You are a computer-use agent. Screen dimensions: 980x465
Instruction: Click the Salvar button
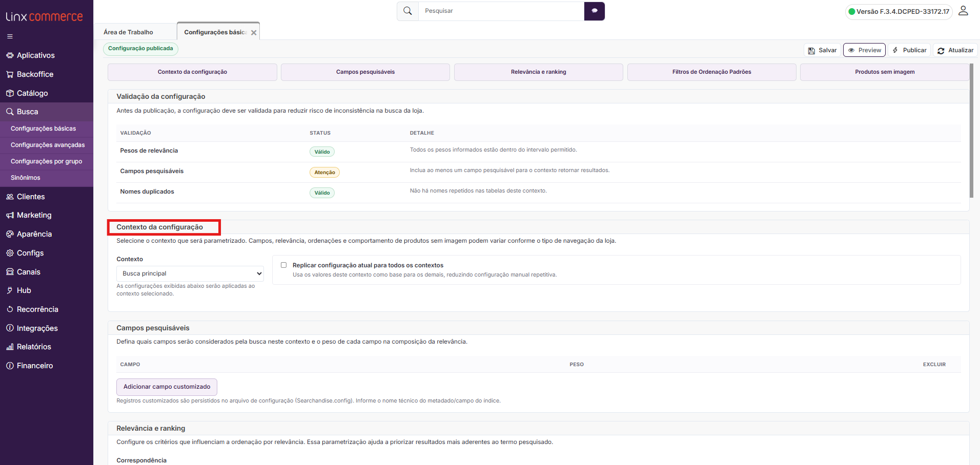point(822,50)
